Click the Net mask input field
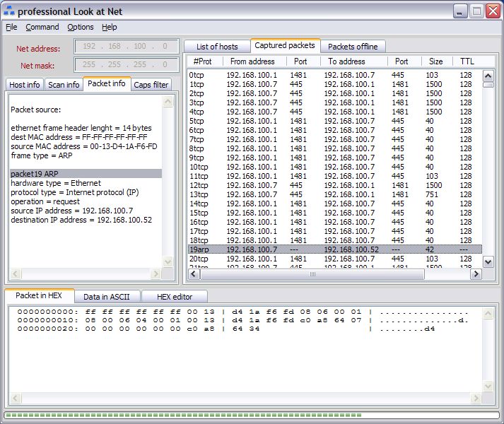Viewport: 504px width, 424px height. [127, 65]
